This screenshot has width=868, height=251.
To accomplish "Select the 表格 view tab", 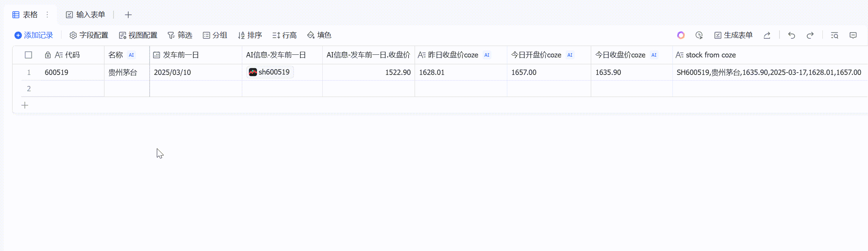I will point(25,15).
